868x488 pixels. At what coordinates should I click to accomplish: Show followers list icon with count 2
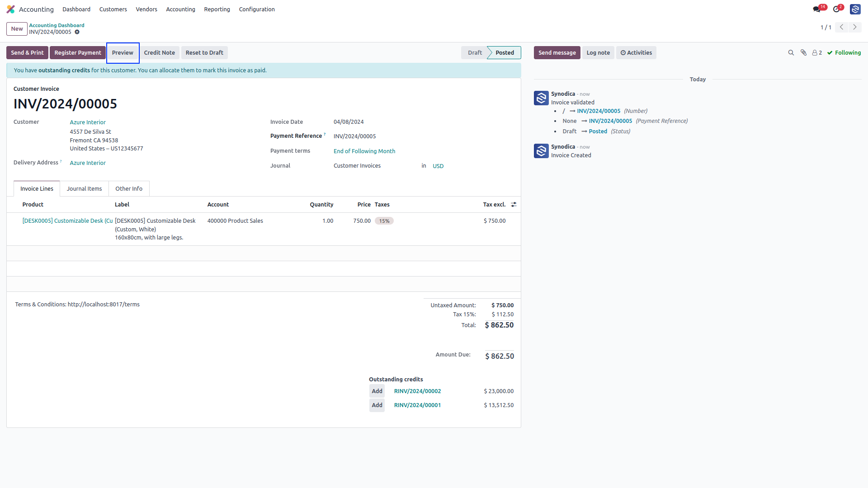(x=817, y=53)
